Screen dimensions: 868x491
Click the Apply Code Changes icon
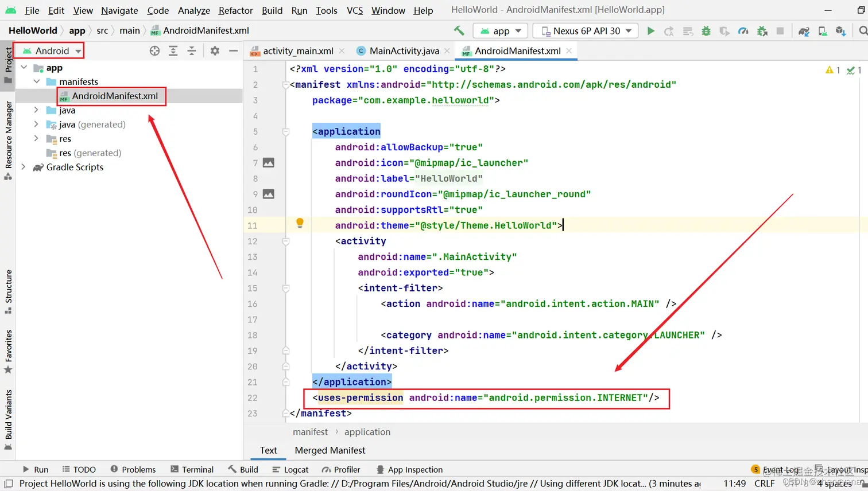[688, 31]
